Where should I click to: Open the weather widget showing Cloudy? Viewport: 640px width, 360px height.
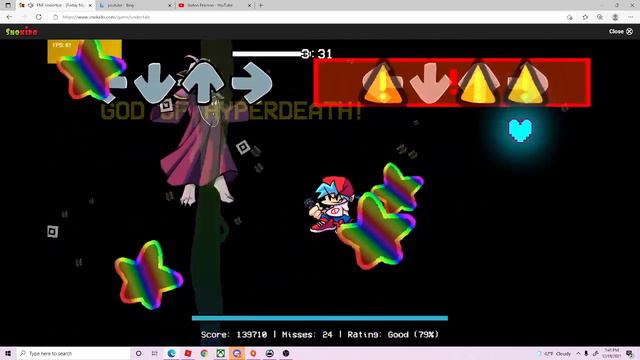[x=554, y=354]
